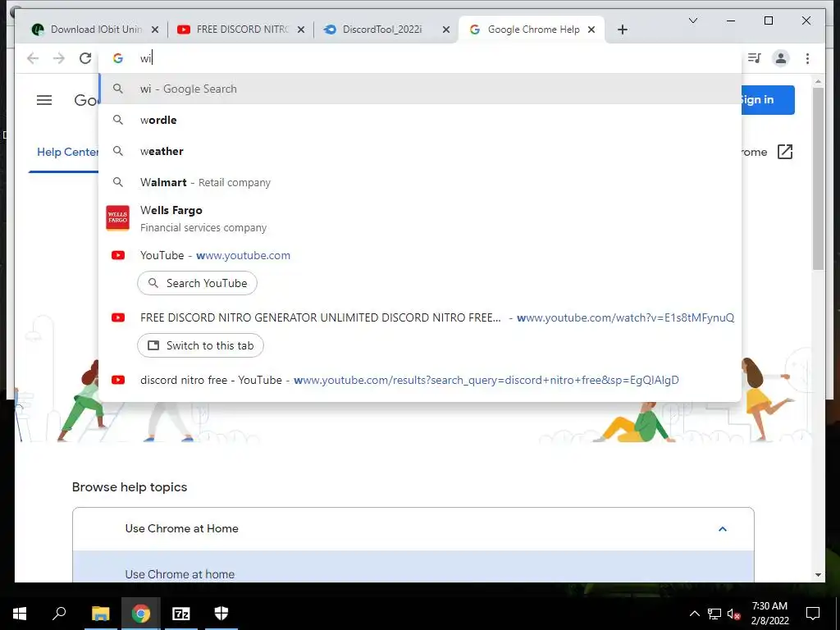Click the Search YouTube button
840x630 pixels.
[197, 283]
